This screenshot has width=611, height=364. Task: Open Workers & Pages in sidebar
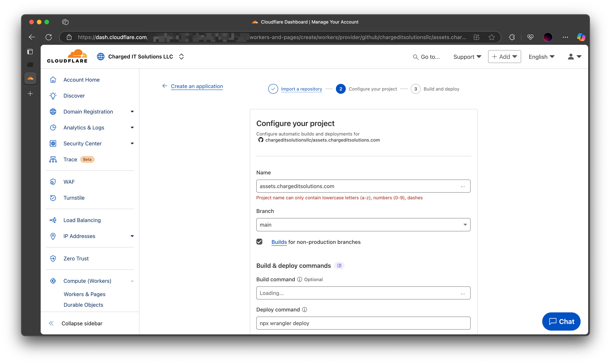pos(84,294)
